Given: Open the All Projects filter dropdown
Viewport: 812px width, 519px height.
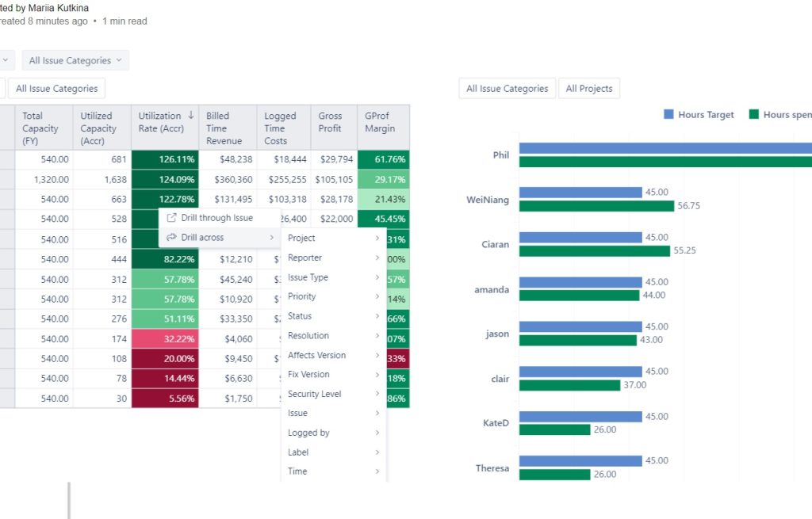Looking at the screenshot, I should [589, 88].
